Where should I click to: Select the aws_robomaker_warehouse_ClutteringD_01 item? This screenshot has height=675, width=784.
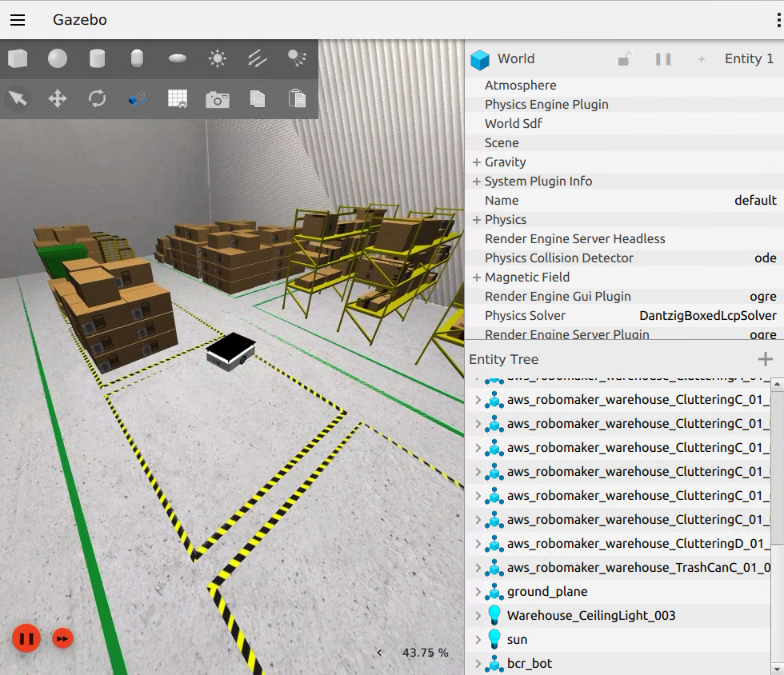click(618, 544)
